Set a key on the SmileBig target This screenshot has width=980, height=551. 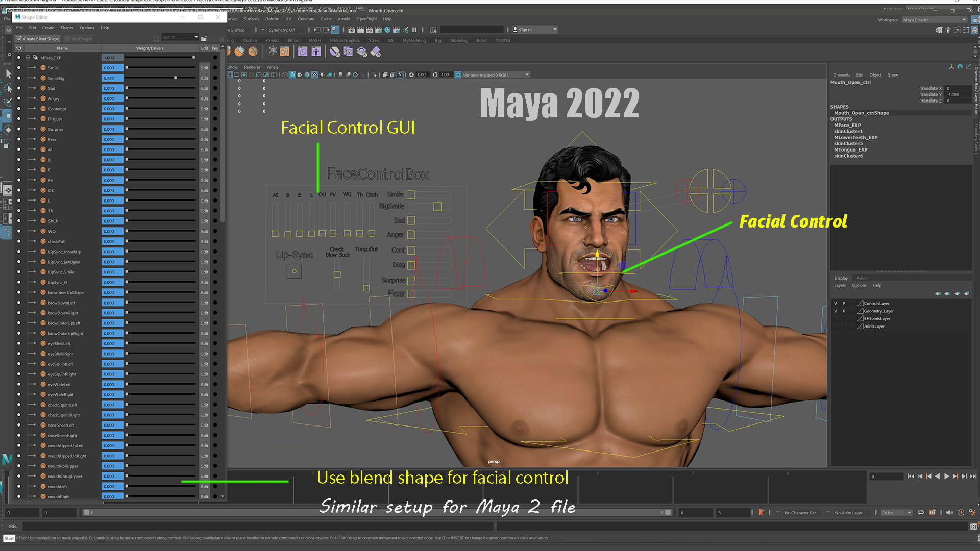point(215,78)
